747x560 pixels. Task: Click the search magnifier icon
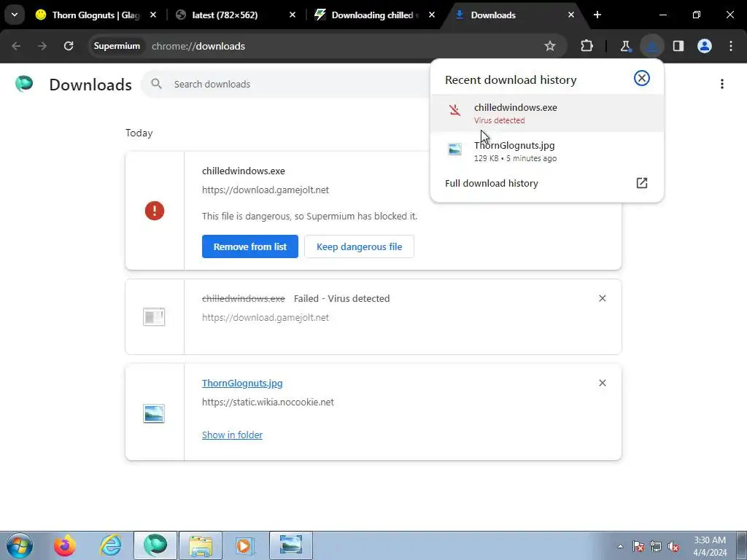[156, 84]
